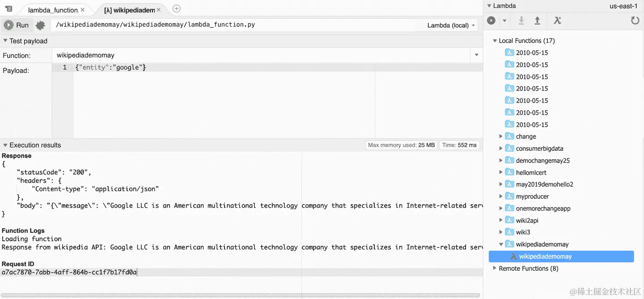
Task: Close the [λ] wikipediadem tab
Action: pos(159,10)
